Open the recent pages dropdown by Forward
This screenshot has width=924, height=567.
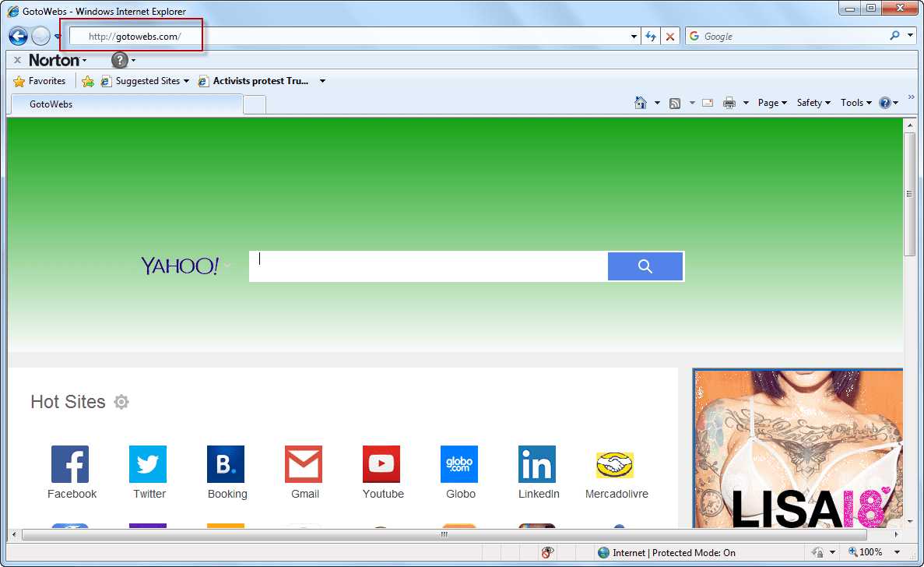pyautogui.click(x=57, y=37)
